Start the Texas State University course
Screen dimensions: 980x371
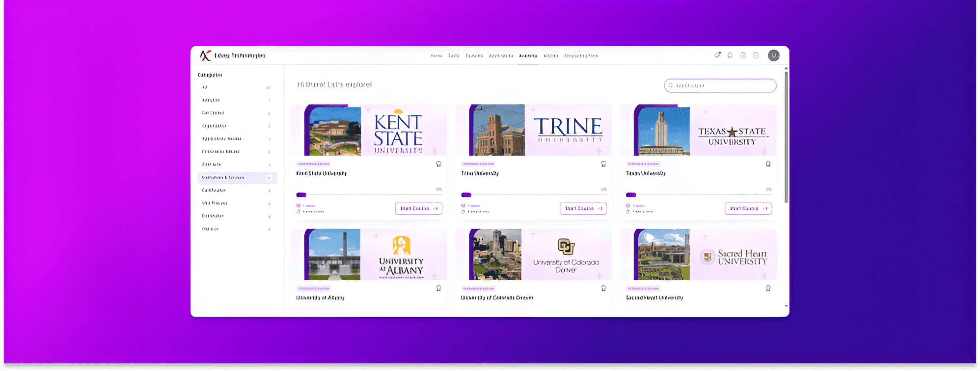point(748,209)
